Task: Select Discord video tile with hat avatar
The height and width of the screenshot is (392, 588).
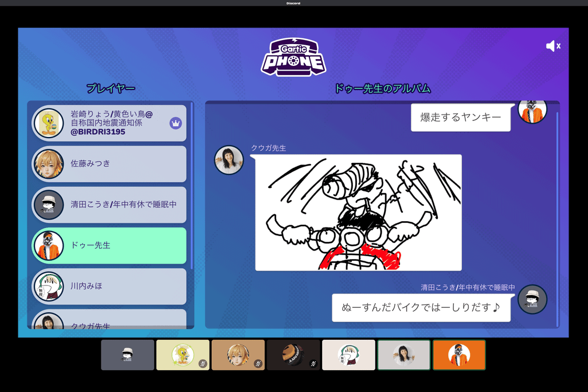Action: [127, 355]
